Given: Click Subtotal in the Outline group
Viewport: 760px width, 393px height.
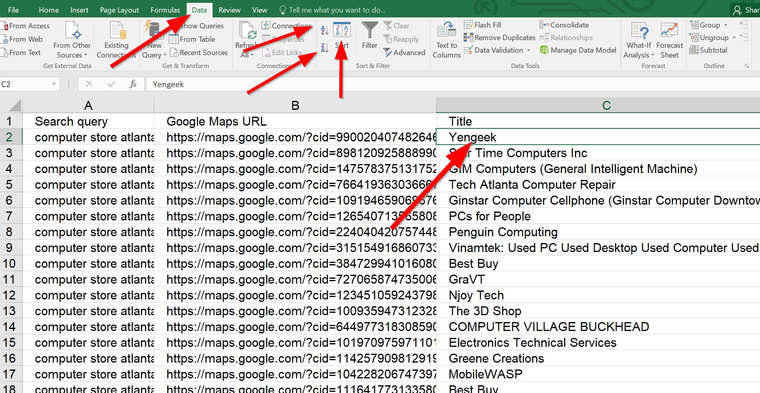Looking at the screenshot, I should pos(708,50).
